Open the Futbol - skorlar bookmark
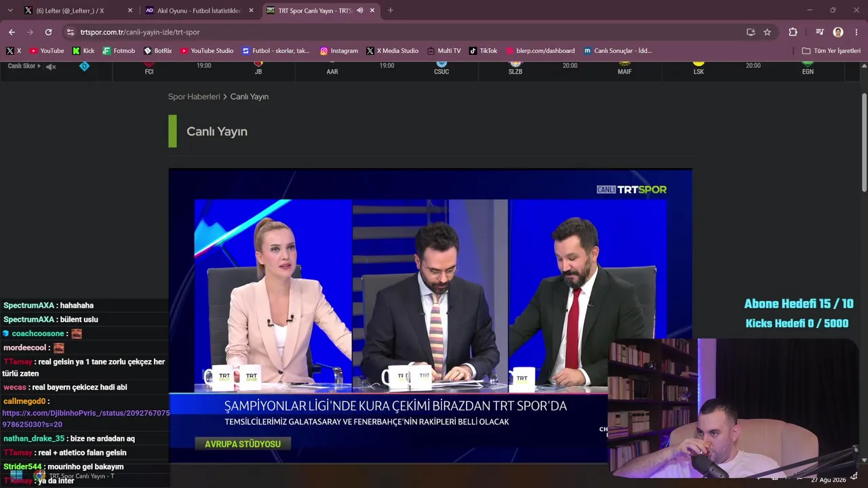 point(276,51)
